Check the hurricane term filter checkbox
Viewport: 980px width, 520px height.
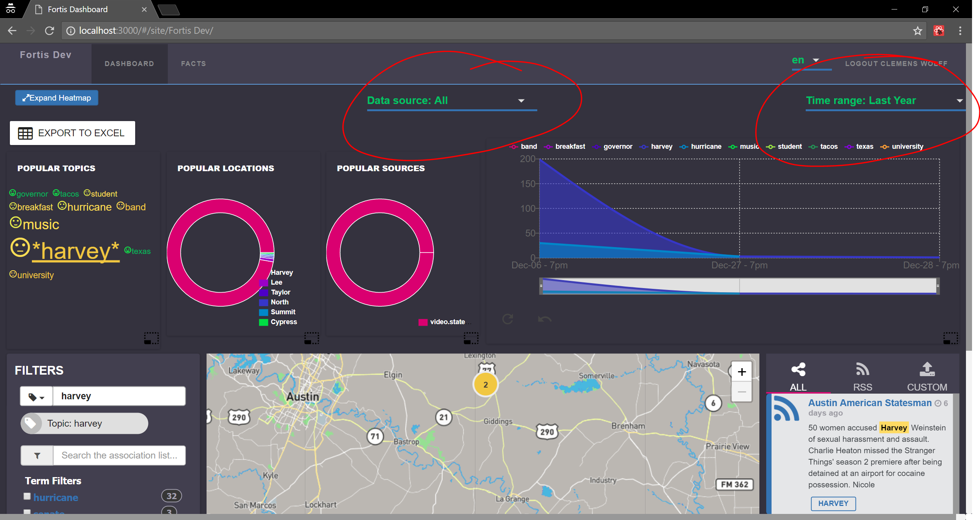tap(27, 496)
